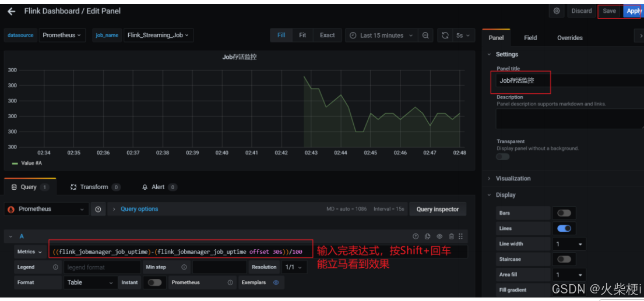Image resolution: width=644 pixels, height=301 pixels.
Task: Click the Min step input field
Action: pyautogui.click(x=219, y=267)
